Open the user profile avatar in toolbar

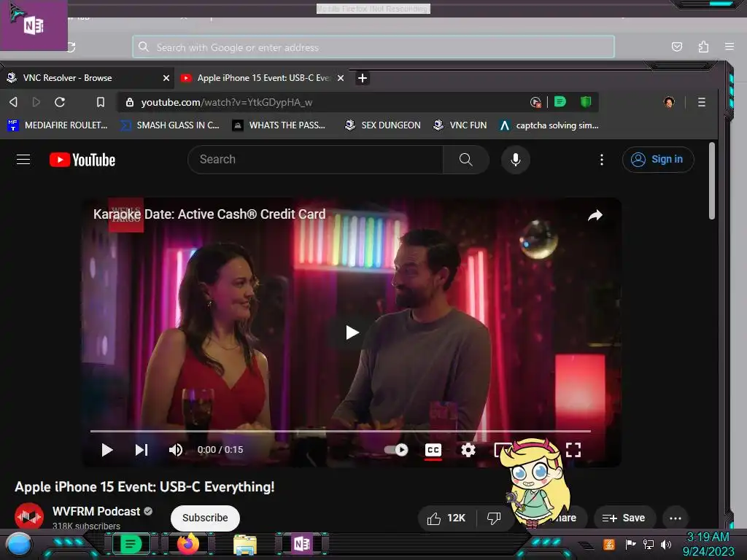tap(669, 102)
